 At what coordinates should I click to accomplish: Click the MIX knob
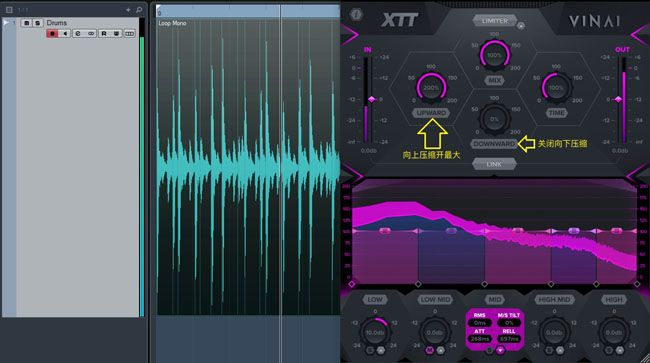tap(494, 55)
